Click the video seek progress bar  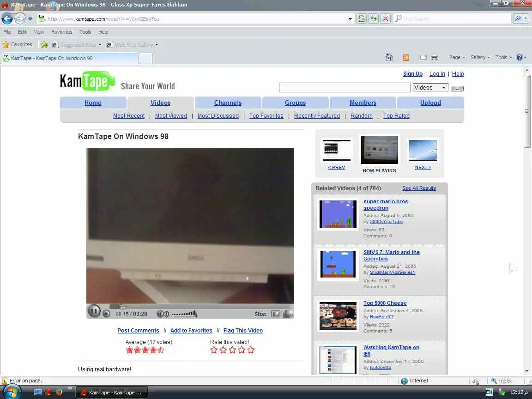[x=201, y=307]
